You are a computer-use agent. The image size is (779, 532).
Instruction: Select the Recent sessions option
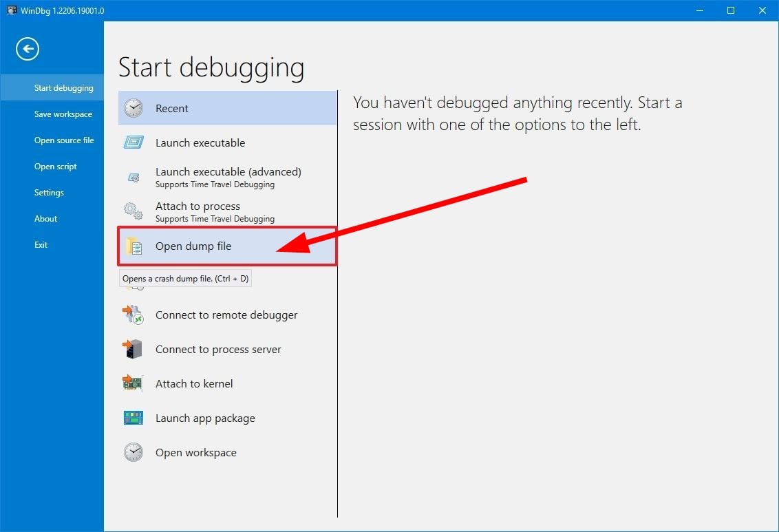[x=228, y=108]
